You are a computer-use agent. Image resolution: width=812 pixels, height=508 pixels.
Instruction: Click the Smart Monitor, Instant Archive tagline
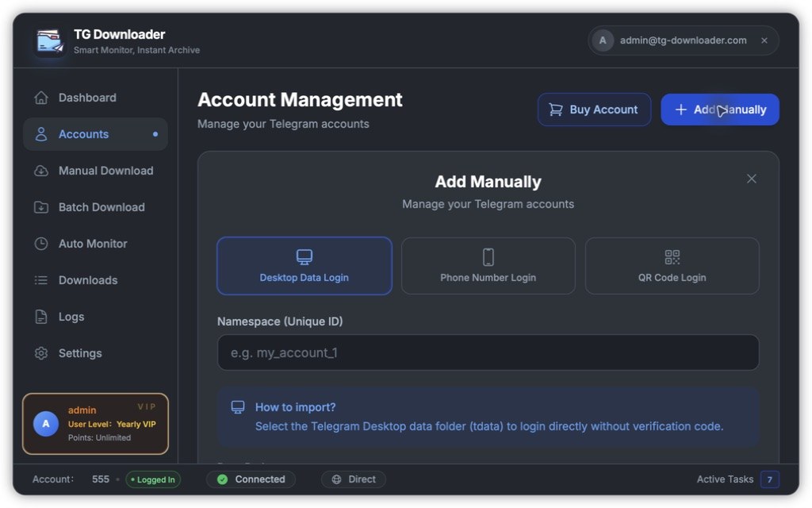(136, 50)
